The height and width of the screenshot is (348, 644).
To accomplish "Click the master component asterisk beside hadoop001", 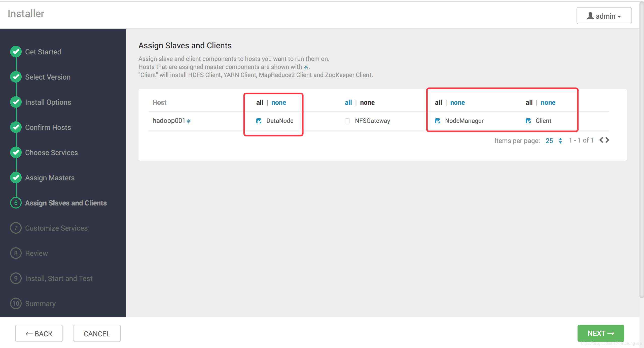I will click(x=189, y=121).
